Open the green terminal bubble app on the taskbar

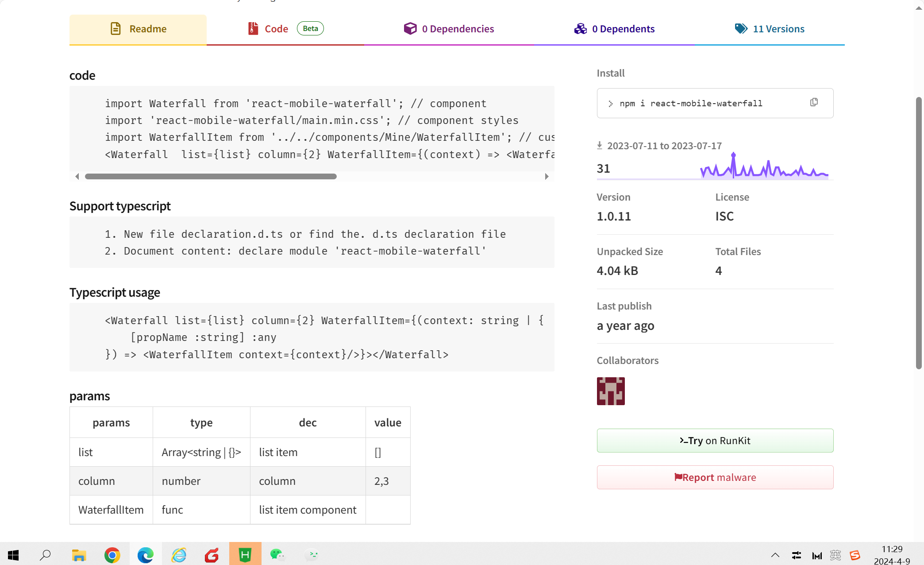(312, 555)
